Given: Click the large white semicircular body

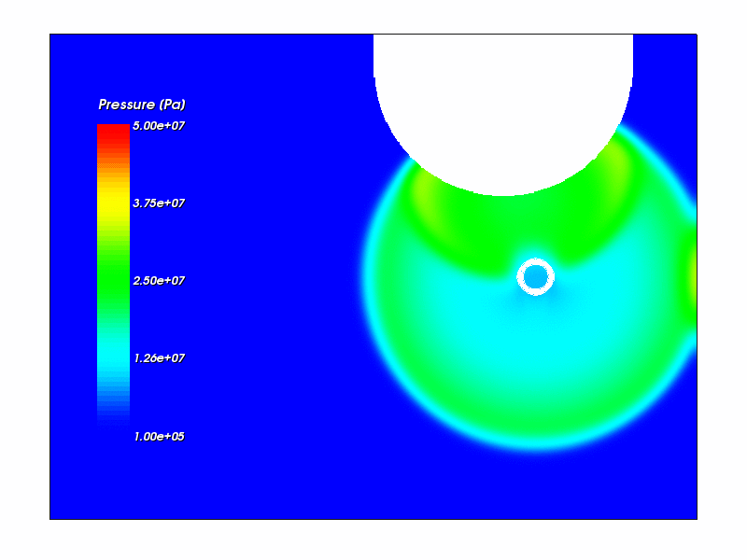Looking at the screenshot, I should click(503, 115).
